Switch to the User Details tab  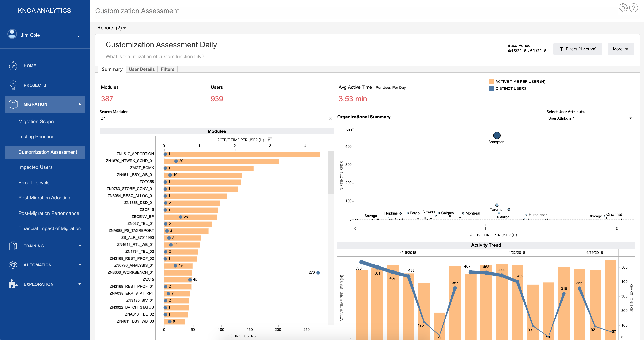coord(142,69)
